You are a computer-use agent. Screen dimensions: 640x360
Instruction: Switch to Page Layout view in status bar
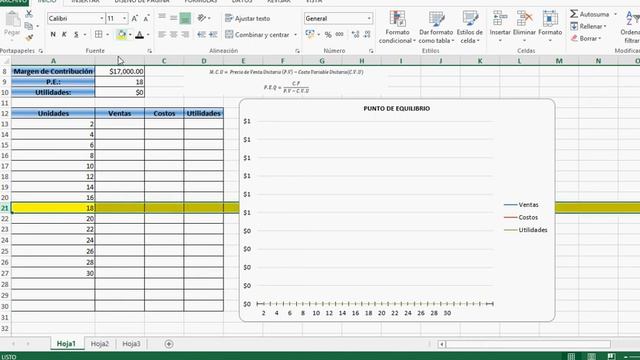591,356
